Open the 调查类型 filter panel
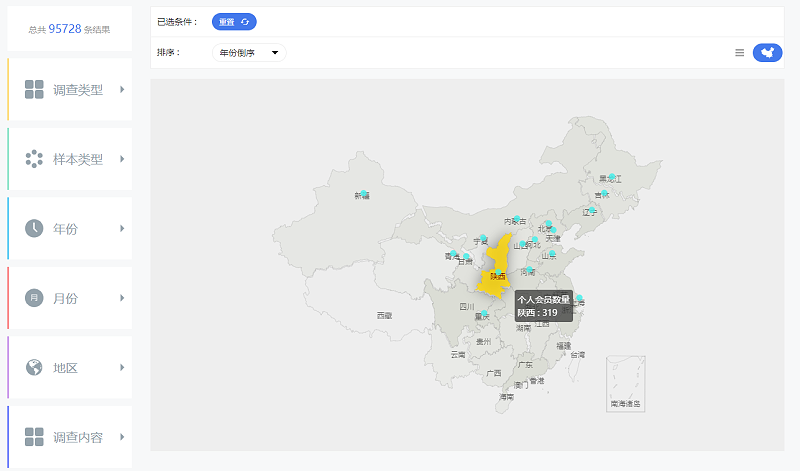The image size is (800, 471). (x=69, y=89)
